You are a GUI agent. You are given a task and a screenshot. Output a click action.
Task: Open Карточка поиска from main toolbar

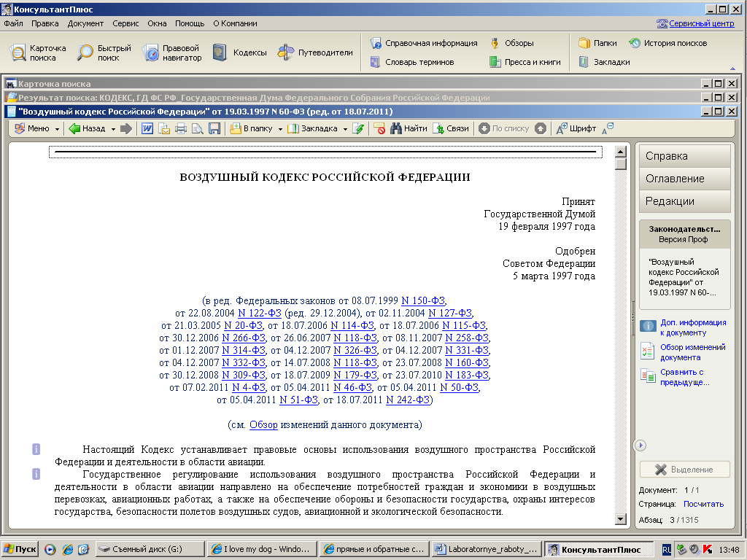38,52
